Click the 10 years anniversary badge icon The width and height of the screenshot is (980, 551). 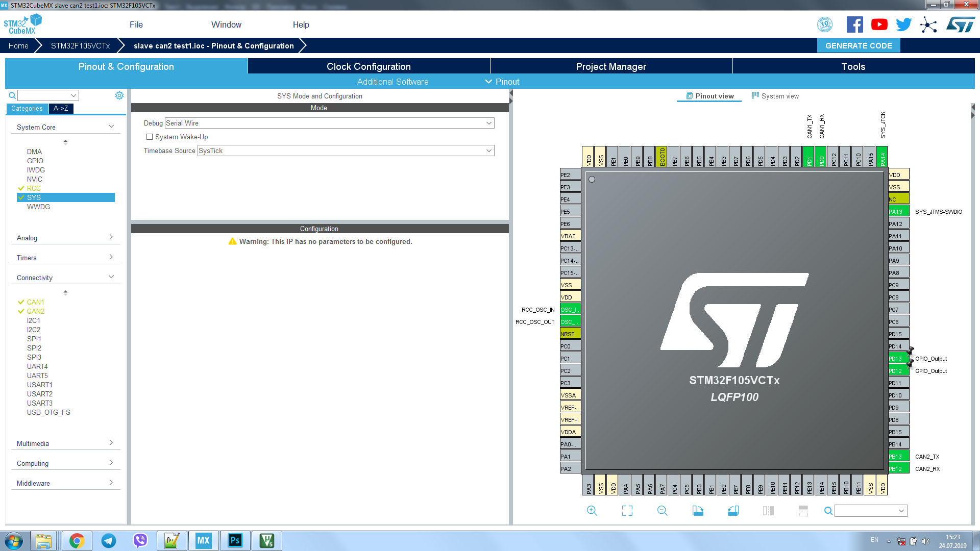[825, 24]
